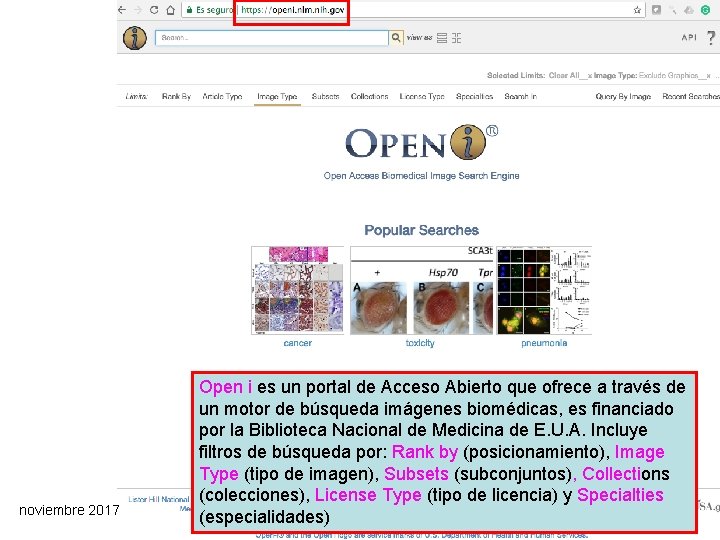
Task: Open help with the question mark
Action: (711, 38)
